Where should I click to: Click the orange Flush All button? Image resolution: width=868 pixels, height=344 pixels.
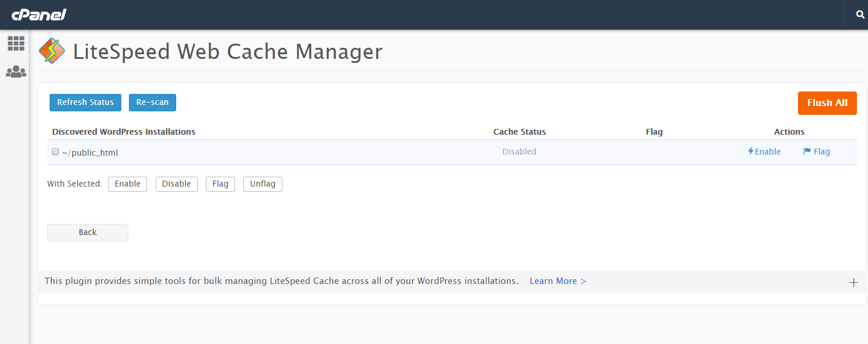(x=827, y=103)
